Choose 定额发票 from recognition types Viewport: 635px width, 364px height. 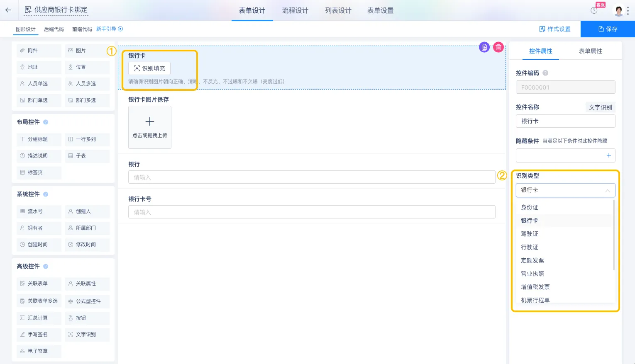click(564, 260)
